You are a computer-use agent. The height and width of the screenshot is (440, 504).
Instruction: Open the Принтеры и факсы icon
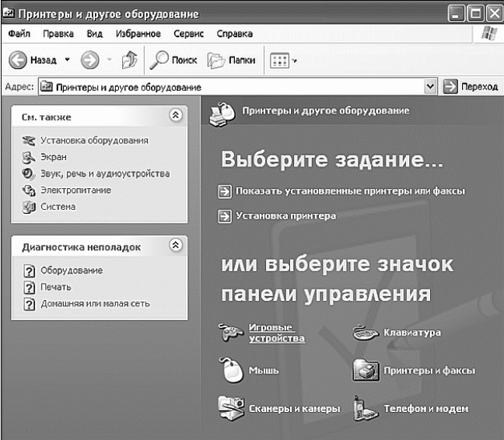click(x=366, y=370)
